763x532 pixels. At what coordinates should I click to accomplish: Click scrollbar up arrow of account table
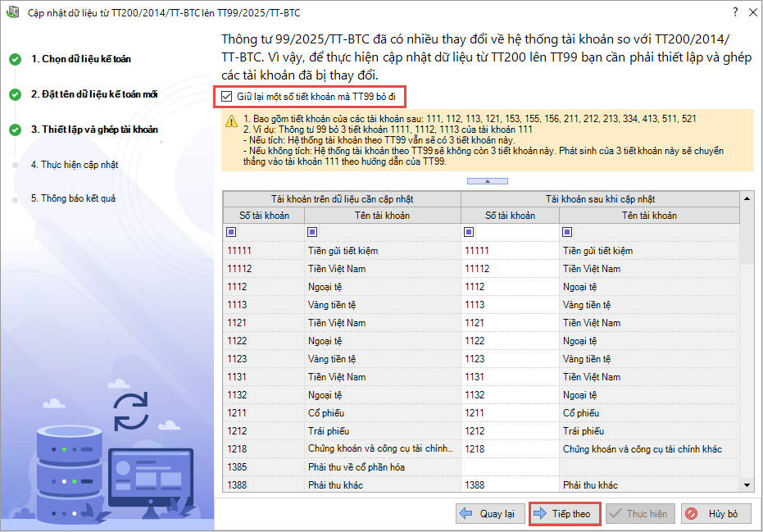coord(747,198)
